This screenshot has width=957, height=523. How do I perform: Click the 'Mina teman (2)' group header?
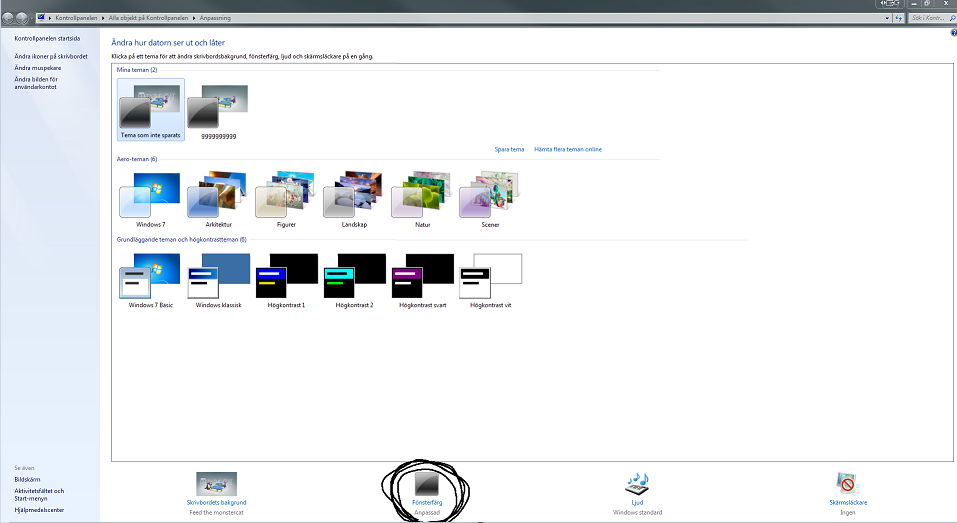137,70
